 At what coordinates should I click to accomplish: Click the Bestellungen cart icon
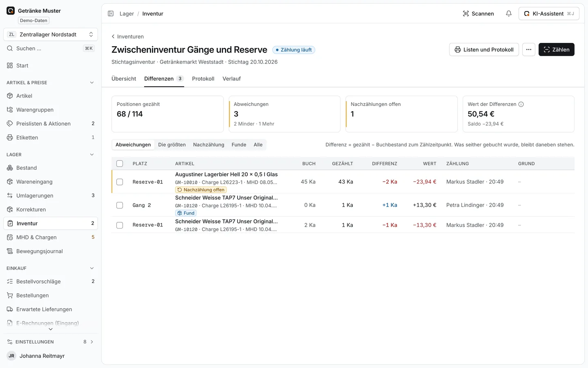tap(10, 295)
